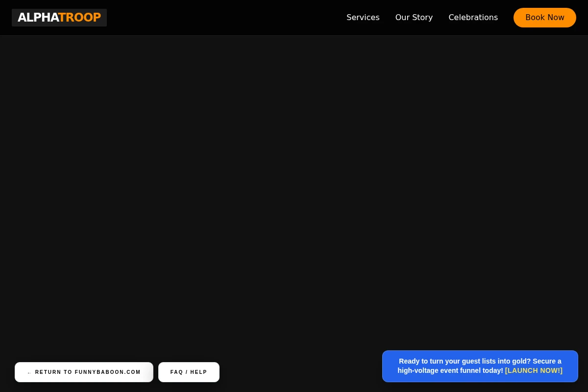Screen dimensions: 588x392
Task: Open the FAQ / Help button
Action: (189, 372)
